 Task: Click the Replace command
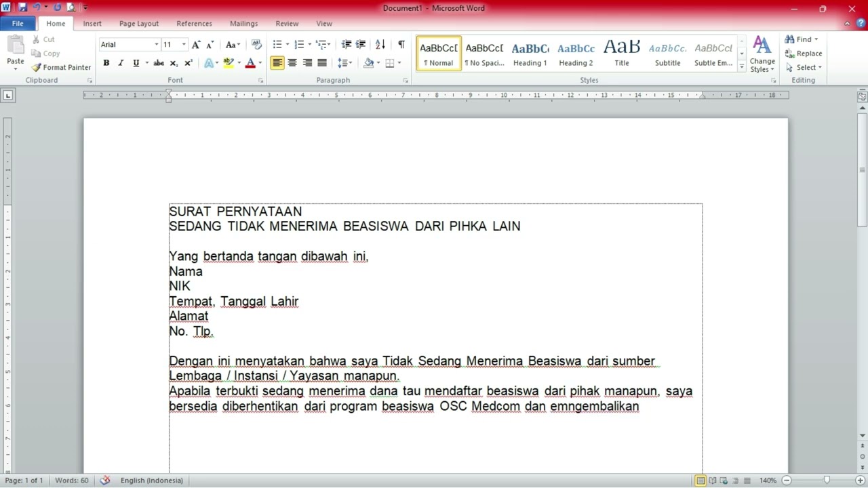(804, 54)
